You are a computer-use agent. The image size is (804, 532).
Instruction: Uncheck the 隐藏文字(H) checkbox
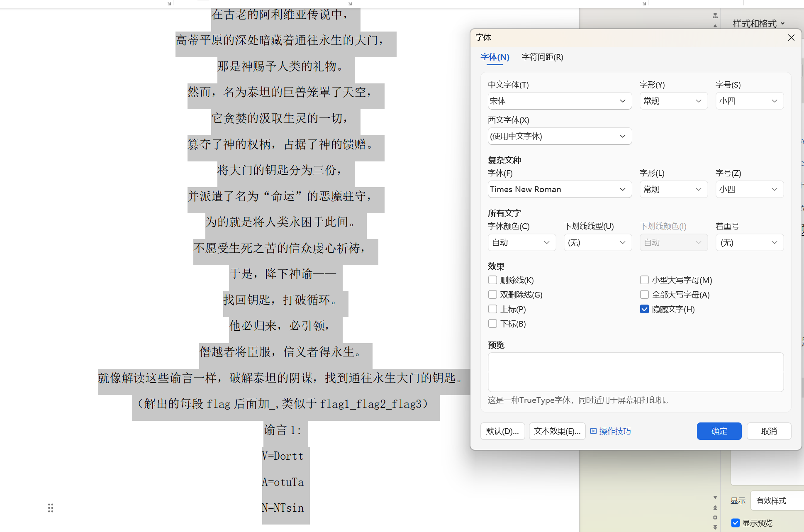click(x=644, y=309)
